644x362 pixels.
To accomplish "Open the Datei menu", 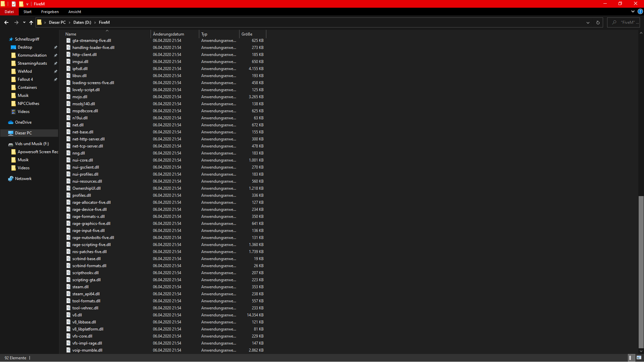I will tap(9, 12).
